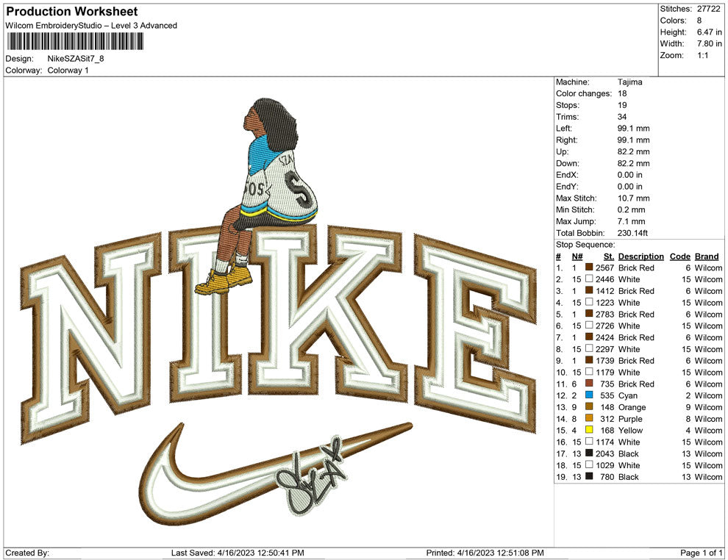Click the Black swatch in row 17
The image size is (728, 560).
pos(589,453)
